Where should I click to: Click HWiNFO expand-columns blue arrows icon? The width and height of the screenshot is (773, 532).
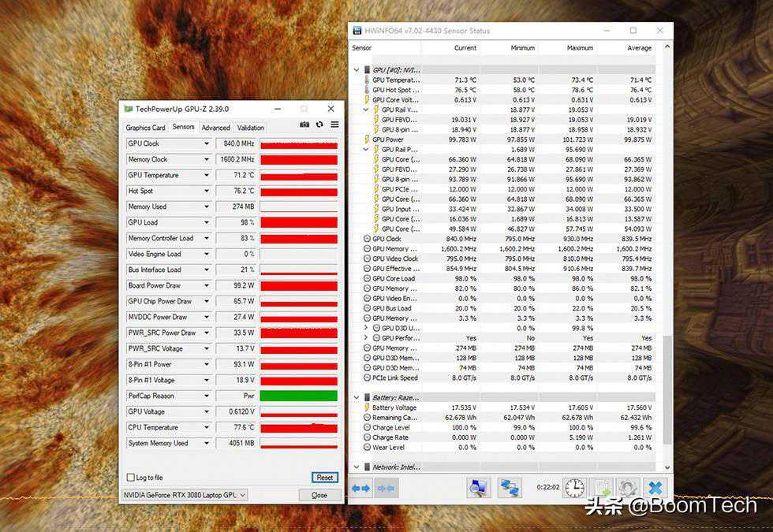click(x=360, y=489)
